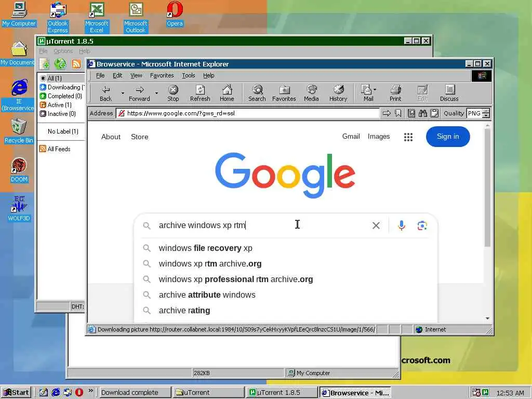Open the View menu in Internet Explorer
The height and width of the screenshot is (399, 532).
(x=137, y=75)
